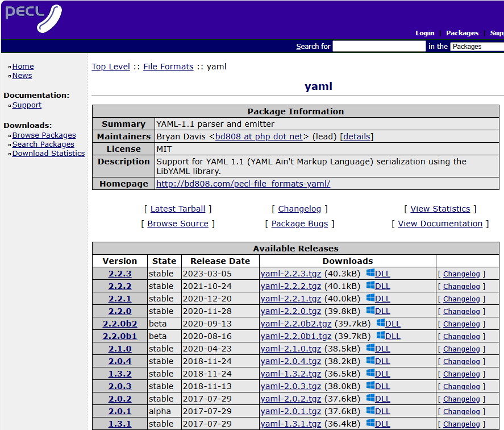Download yaml-2.0.3.tgz
This screenshot has width=504, height=430.
pos(290,387)
